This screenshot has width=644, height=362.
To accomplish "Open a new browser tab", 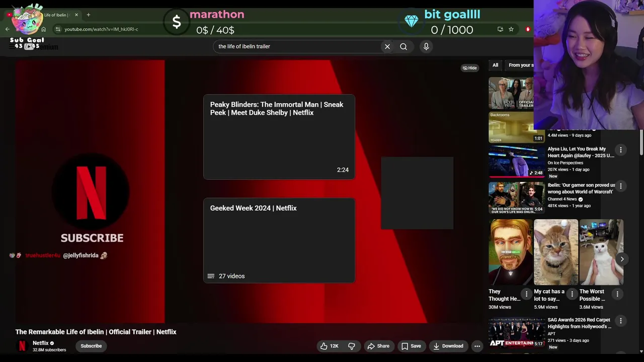I will pyautogui.click(x=88, y=15).
